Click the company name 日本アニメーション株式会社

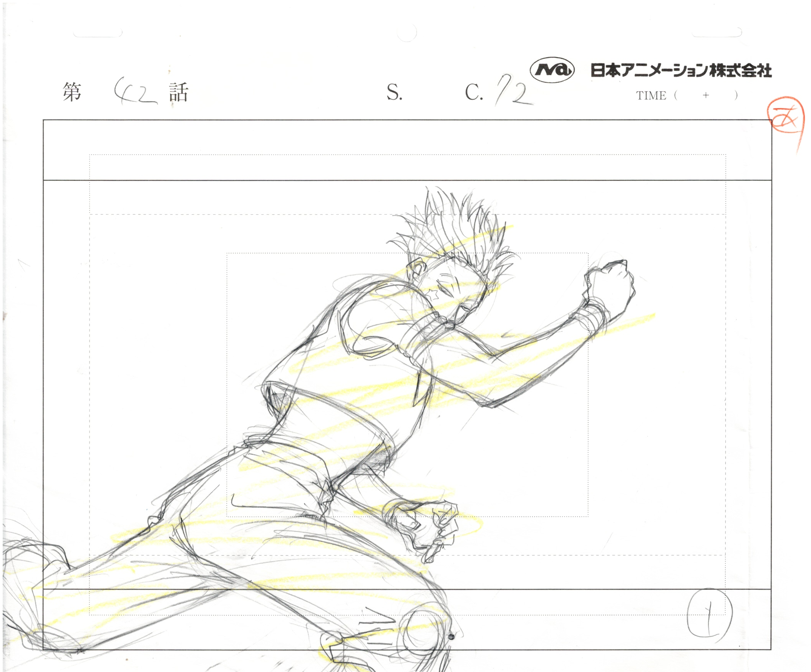click(x=681, y=70)
